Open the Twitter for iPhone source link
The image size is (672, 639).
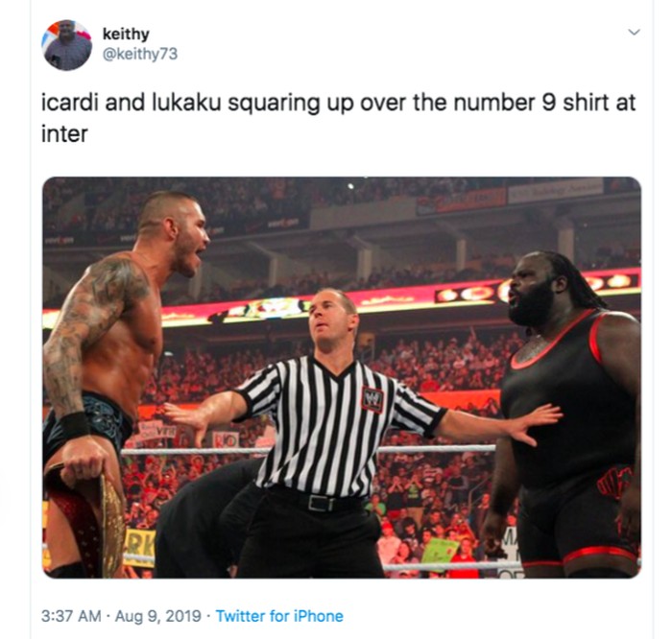pos(279,616)
